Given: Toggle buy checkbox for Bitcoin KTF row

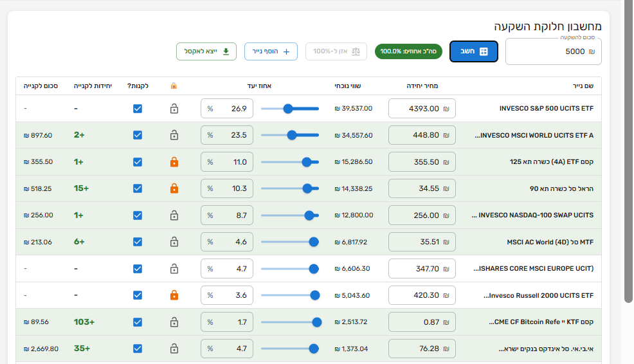Looking at the screenshot, I should click(138, 322).
